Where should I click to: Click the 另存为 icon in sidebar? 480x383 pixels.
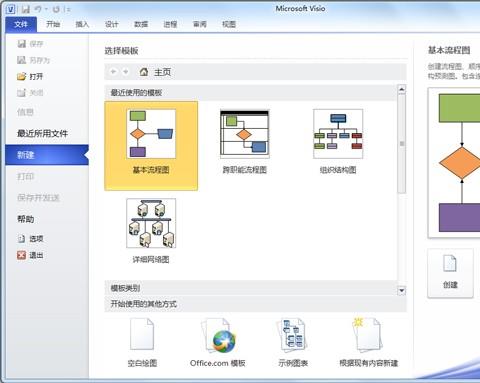pos(21,60)
